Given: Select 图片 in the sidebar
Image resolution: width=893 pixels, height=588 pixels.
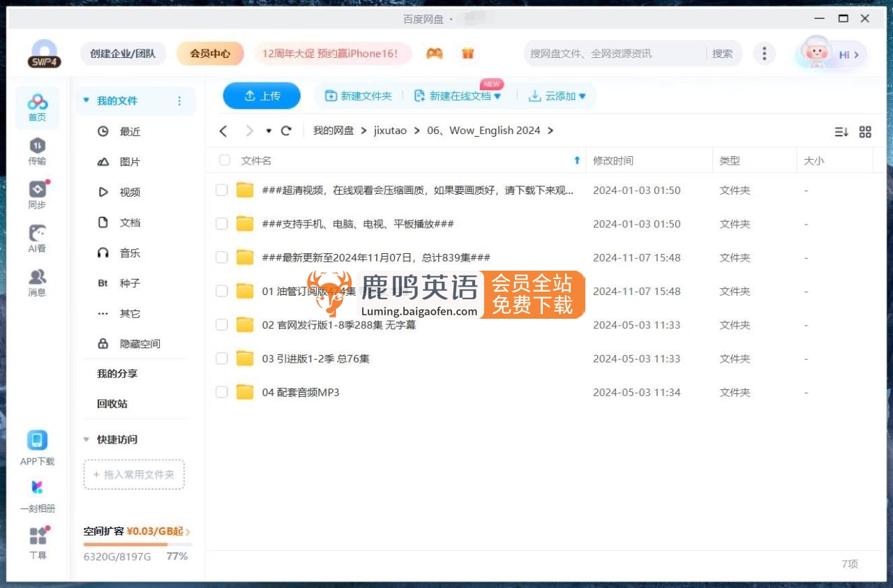Looking at the screenshot, I should (130, 162).
